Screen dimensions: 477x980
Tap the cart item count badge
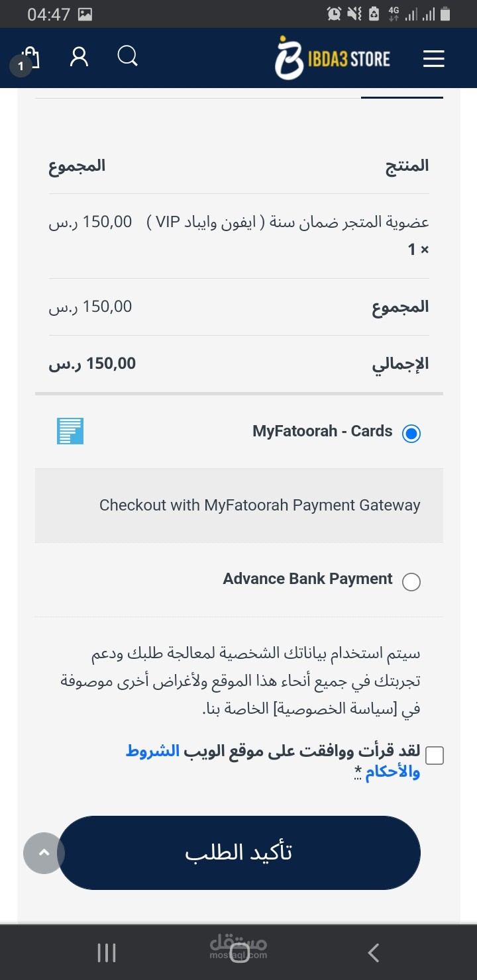[x=21, y=66]
